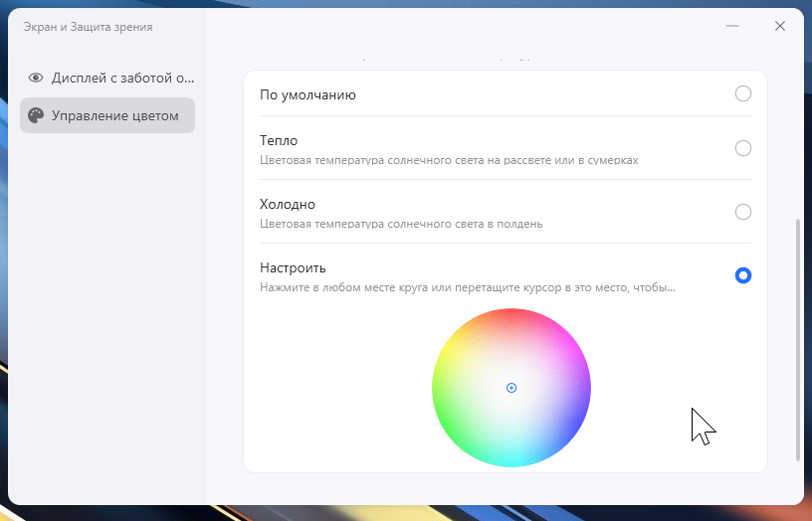Click the vertical scrollbar thumb
The height and width of the screenshot is (521, 812).
tap(797, 339)
